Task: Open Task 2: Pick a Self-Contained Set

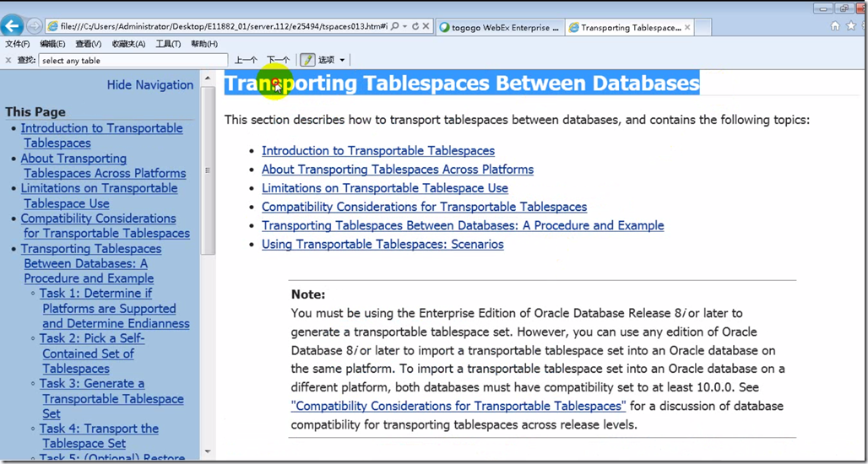Action: (x=92, y=354)
